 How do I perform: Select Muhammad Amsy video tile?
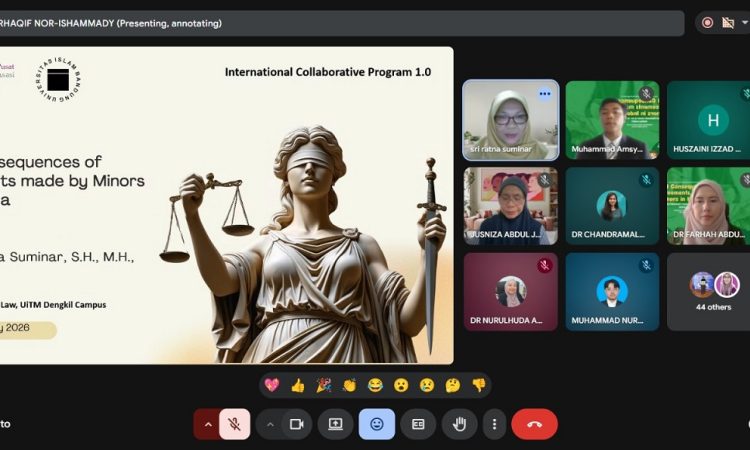pyautogui.click(x=612, y=120)
